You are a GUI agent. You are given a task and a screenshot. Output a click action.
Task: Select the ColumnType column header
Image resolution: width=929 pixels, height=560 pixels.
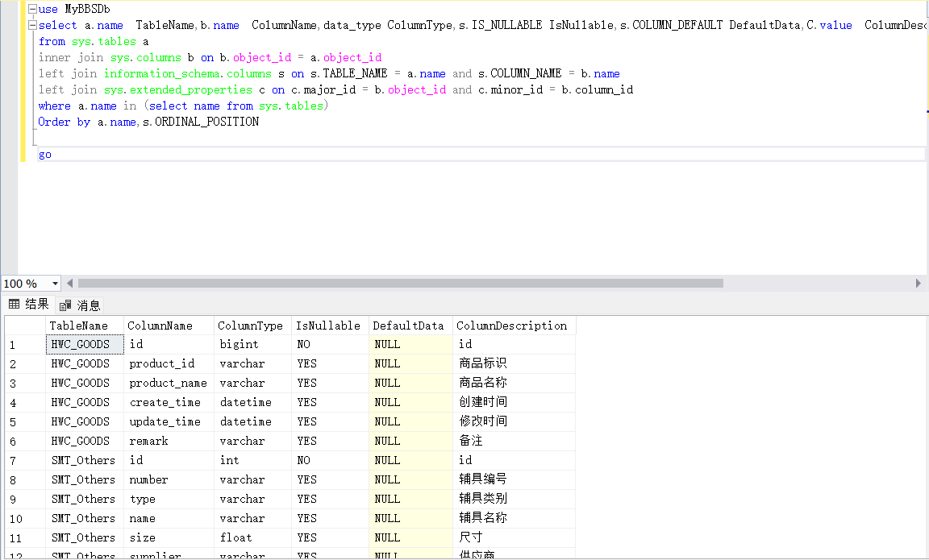pyautogui.click(x=253, y=326)
